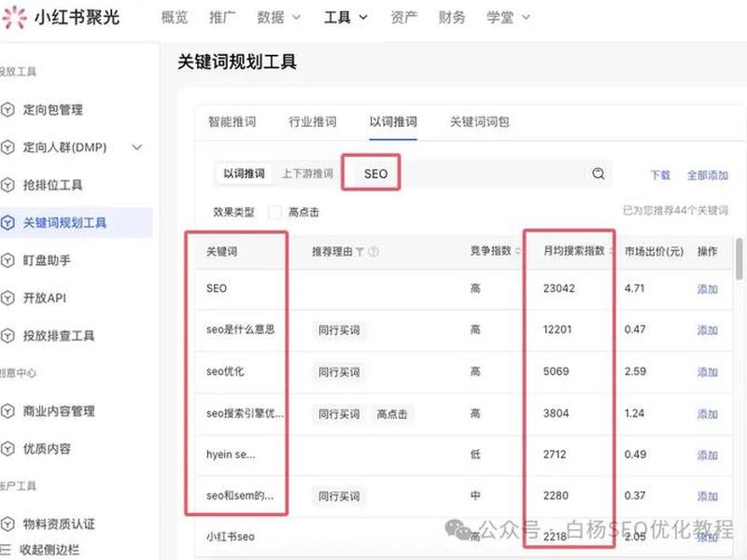Click the search index value 23042
The height and width of the screenshot is (560, 747).
558,288
